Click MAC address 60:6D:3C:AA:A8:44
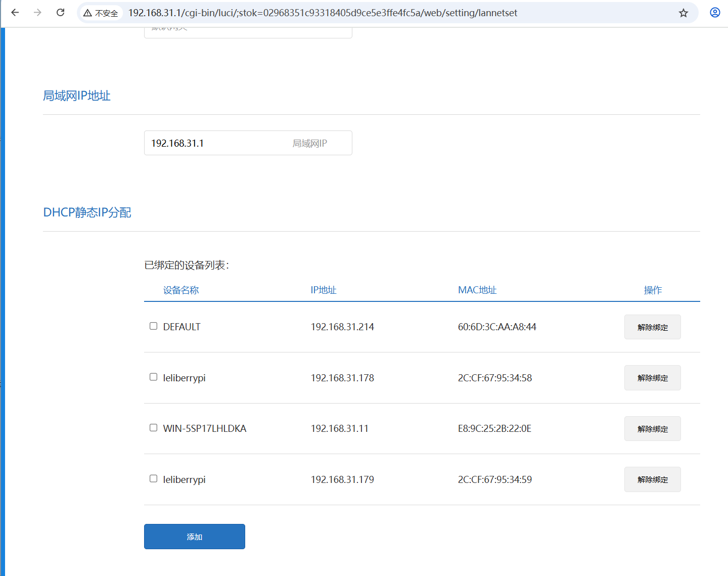Viewport: 728px width, 576px height. (497, 327)
